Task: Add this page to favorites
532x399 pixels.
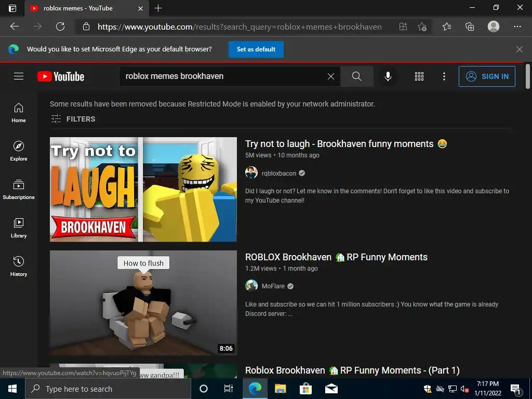Action: [422, 26]
